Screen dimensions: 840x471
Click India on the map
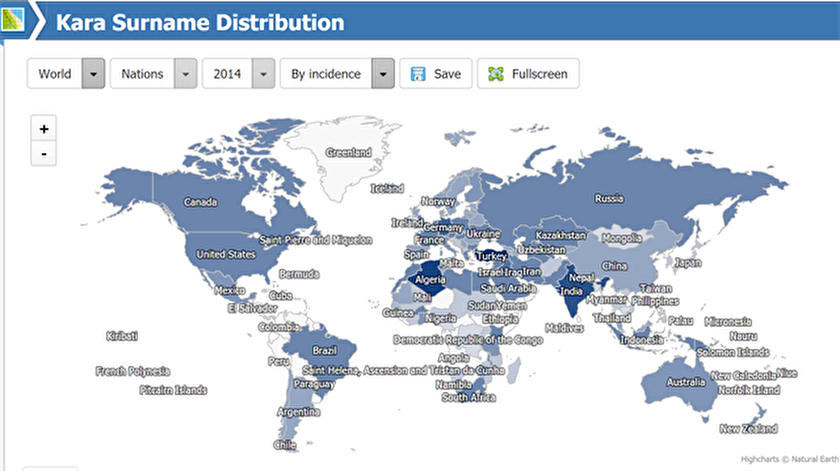point(571,291)
